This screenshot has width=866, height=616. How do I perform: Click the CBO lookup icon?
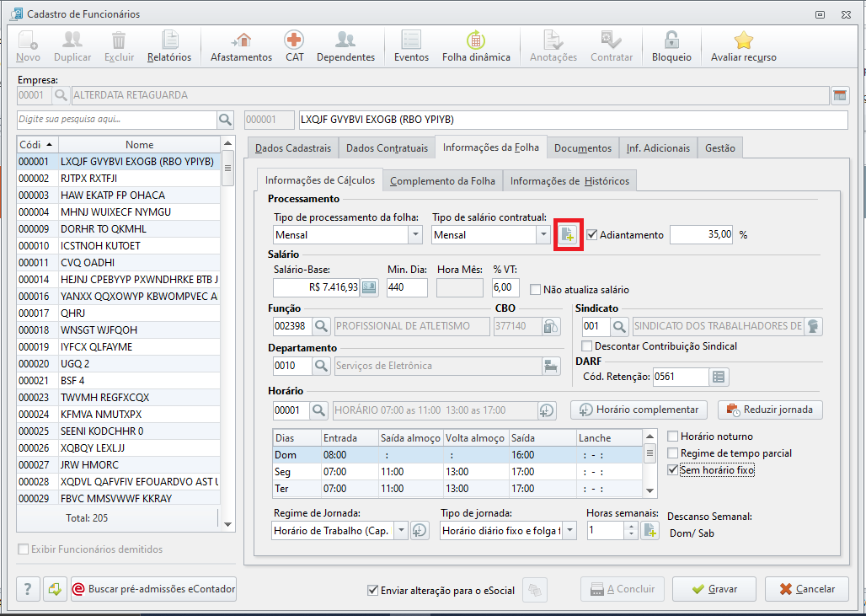tap(550, 326)
